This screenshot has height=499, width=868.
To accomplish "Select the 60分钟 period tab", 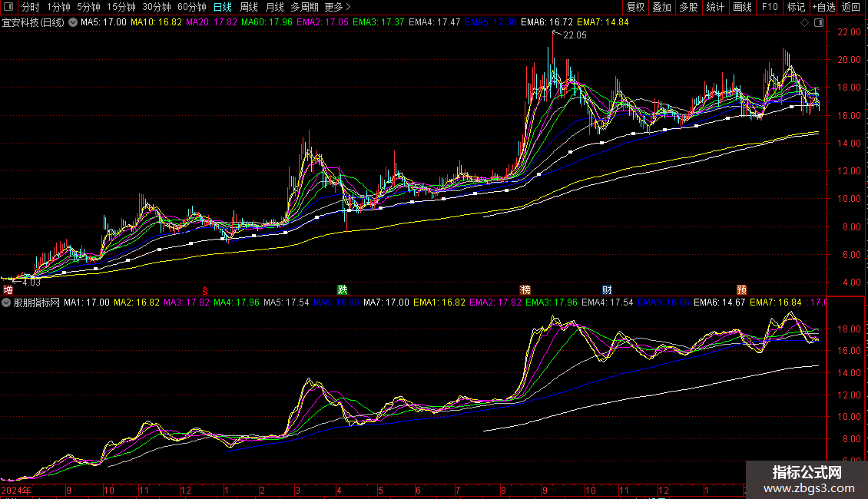I will pyautogui.click(x=191, y=7).
